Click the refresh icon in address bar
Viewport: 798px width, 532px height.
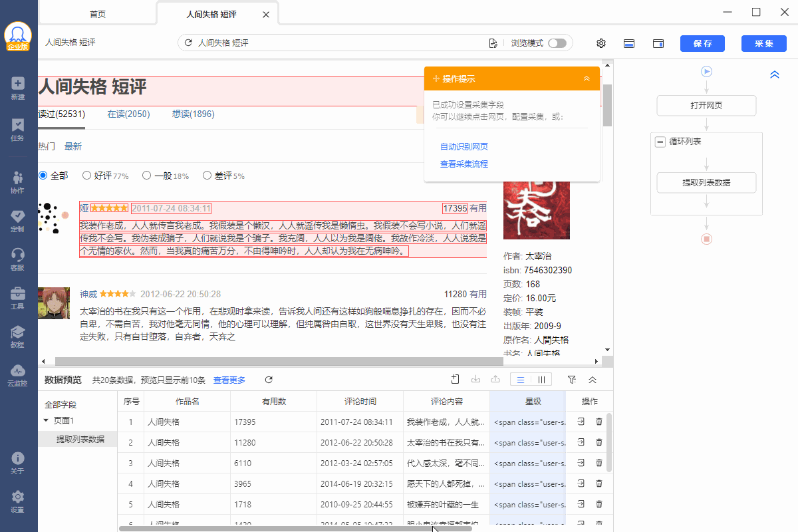(188, 43)
